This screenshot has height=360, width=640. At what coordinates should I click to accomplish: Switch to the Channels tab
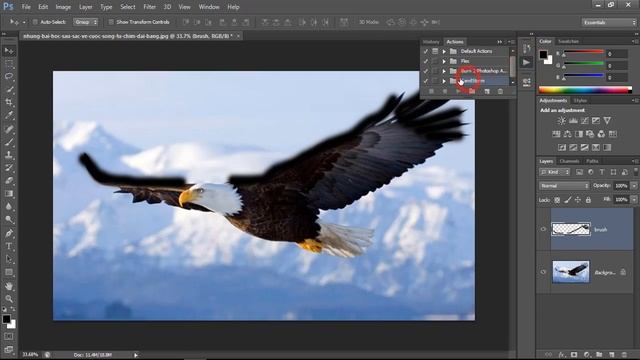[569, 161]
